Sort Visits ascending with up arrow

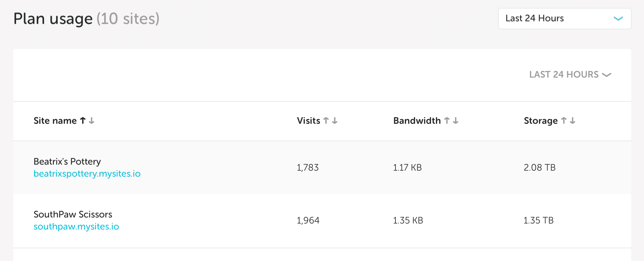(326, 120)
